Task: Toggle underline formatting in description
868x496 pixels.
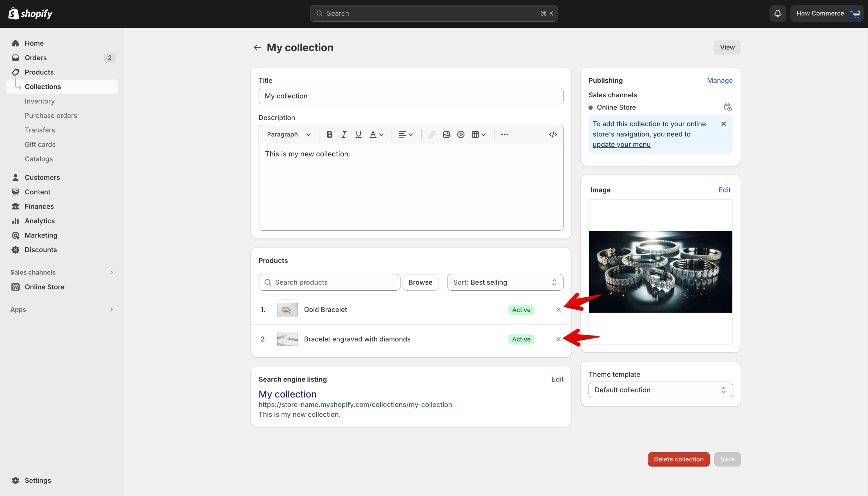Action: (358, 135)
